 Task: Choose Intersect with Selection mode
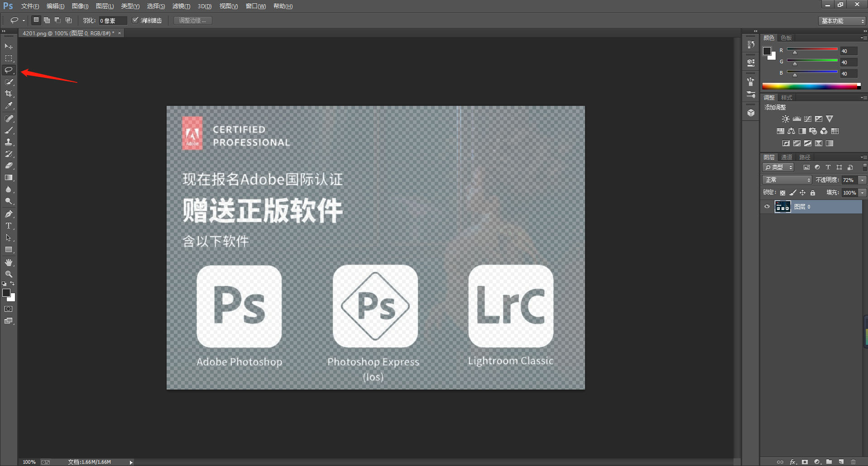click(68, 20)
